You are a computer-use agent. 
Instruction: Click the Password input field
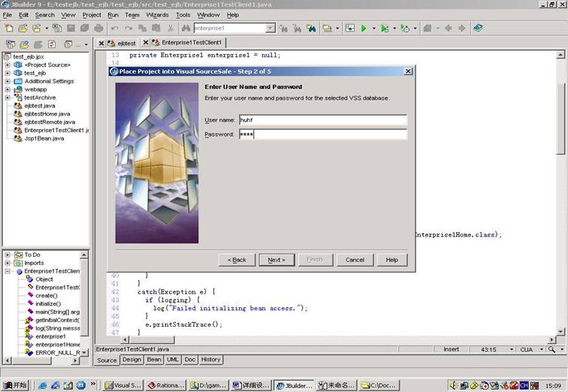323,134
